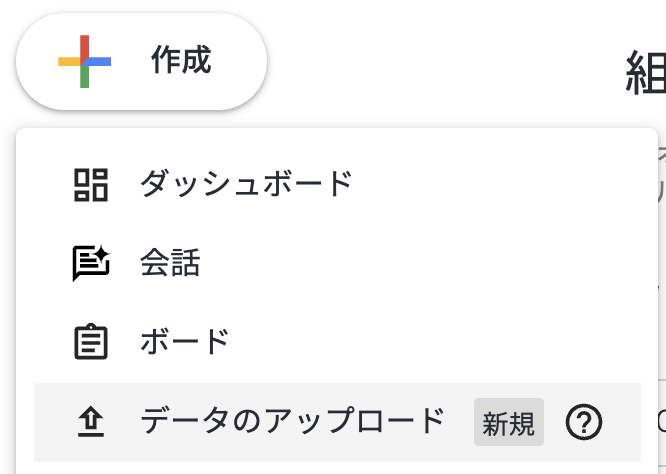
Task: Click the yellow arm of the plus icon
Action: pos(68,62)
